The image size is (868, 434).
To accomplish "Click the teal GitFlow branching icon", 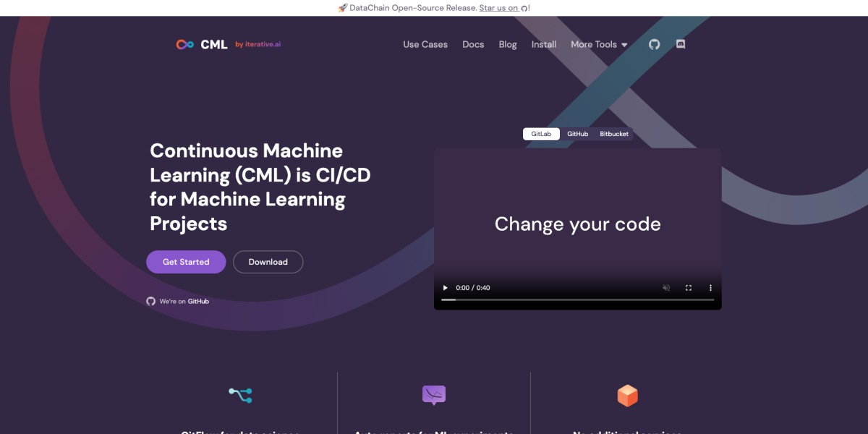I will (240, 395).
